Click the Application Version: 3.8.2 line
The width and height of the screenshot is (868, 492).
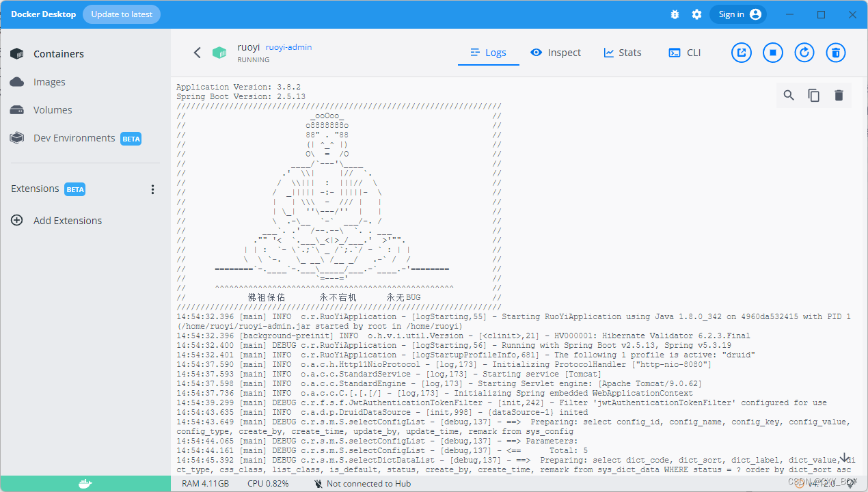pyautogui.click(x=239, y=87)
